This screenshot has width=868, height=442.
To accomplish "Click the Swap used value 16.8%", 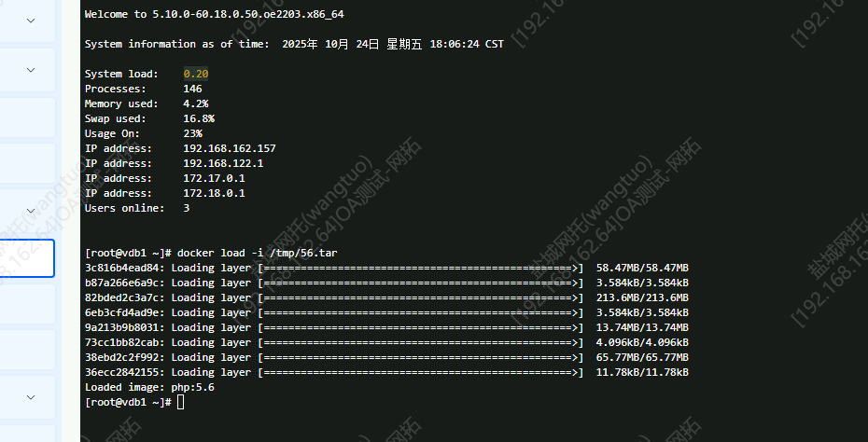I will (x=199, y=118).
